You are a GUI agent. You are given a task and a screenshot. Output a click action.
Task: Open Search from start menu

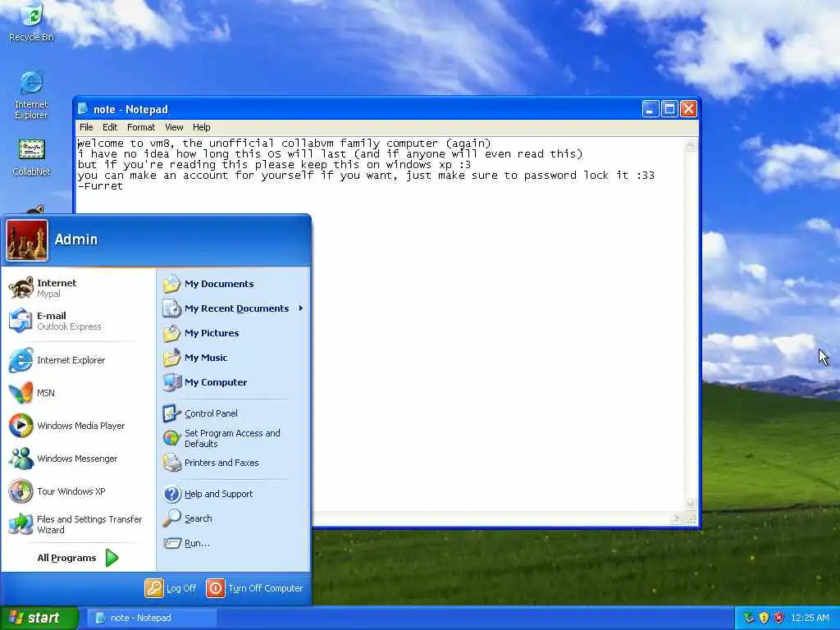[234, 518]
